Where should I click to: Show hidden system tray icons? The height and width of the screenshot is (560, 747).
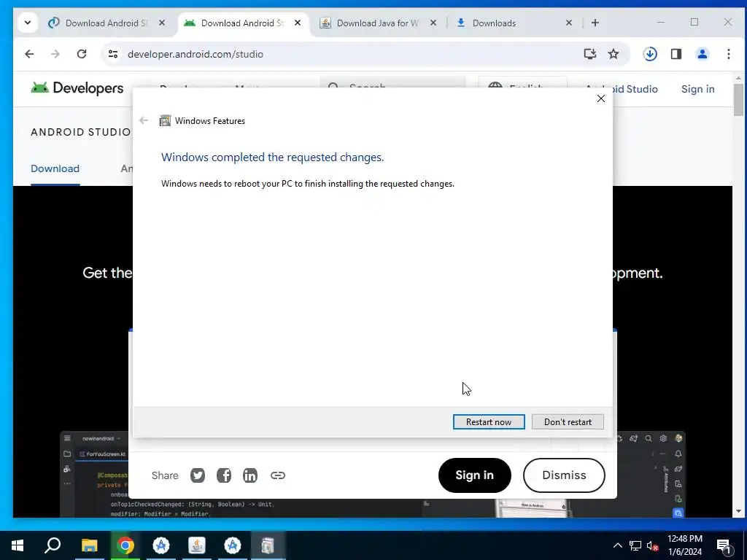617,545
